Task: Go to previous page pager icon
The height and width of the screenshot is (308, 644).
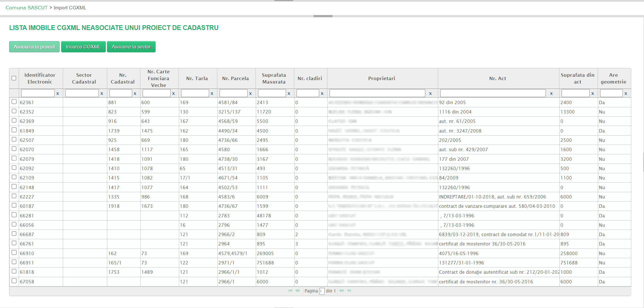Action: pos(297,291)
